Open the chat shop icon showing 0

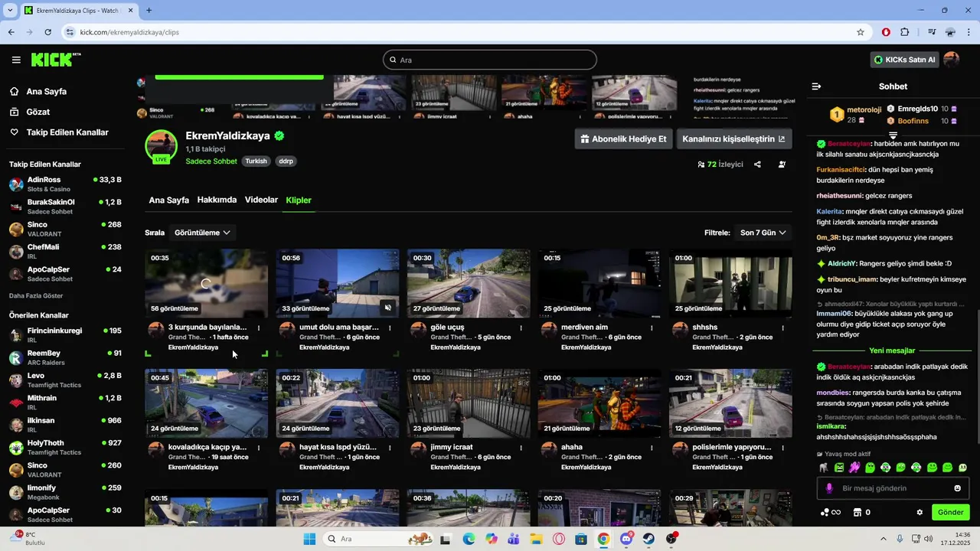tap(862, 513)
